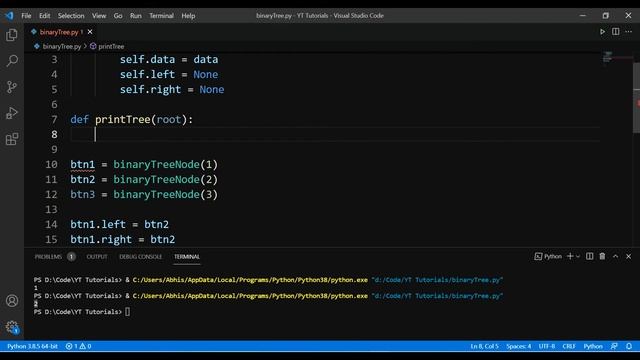Viewport: 640px width, 360px height.
Task: Kill the terminal with trash icon
Action: pyautogui.click(x=602, y=256)
